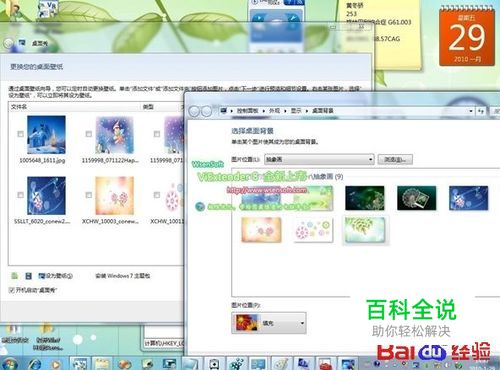Choose the dark green dandelion background
This screenshot has width=500, height=370.
coord(365,198)
